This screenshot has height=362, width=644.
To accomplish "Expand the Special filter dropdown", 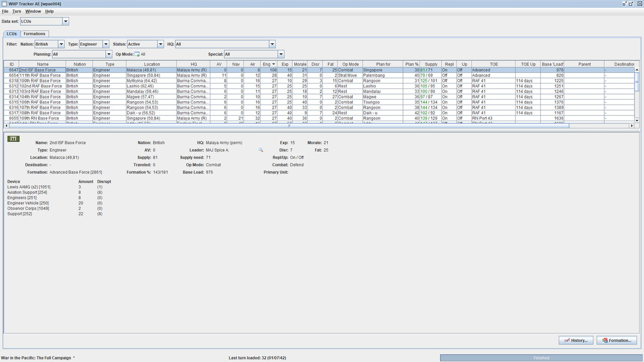I will click(281, 54).
